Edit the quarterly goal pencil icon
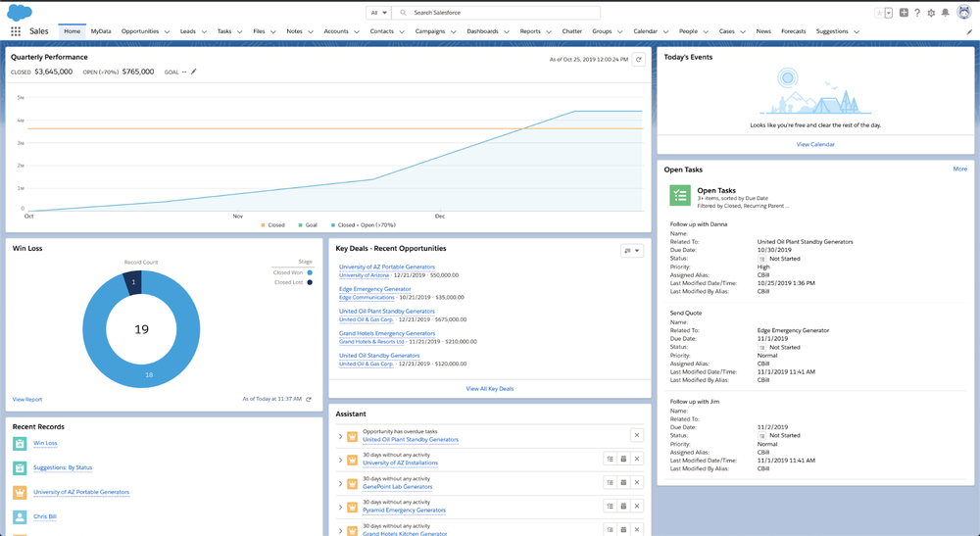 (194, 72)
